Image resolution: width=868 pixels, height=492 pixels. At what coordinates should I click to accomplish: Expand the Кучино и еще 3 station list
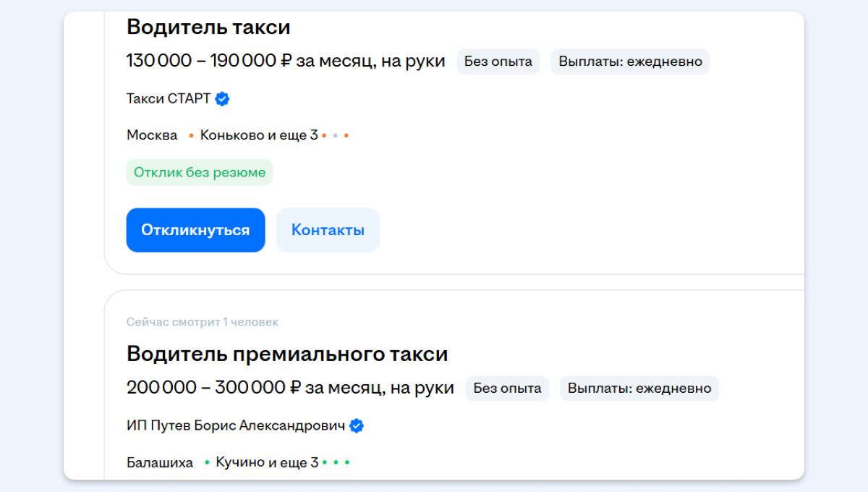tap(265, 462)
